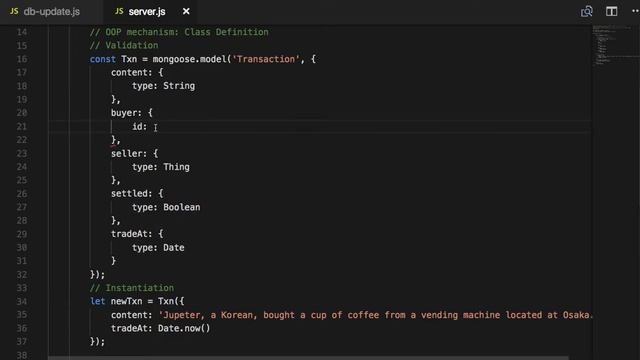Close the server.js tab
The image size is (640, 360).
click(x=186, y=11)
